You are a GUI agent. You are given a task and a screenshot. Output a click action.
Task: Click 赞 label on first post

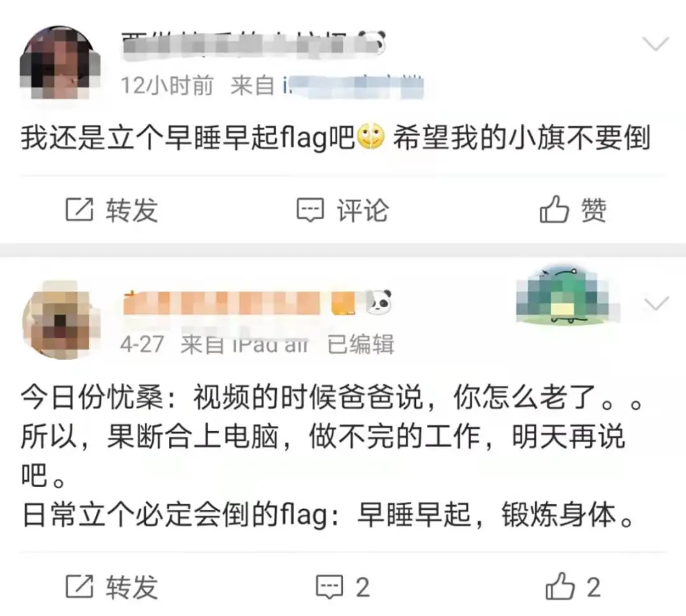593,210
